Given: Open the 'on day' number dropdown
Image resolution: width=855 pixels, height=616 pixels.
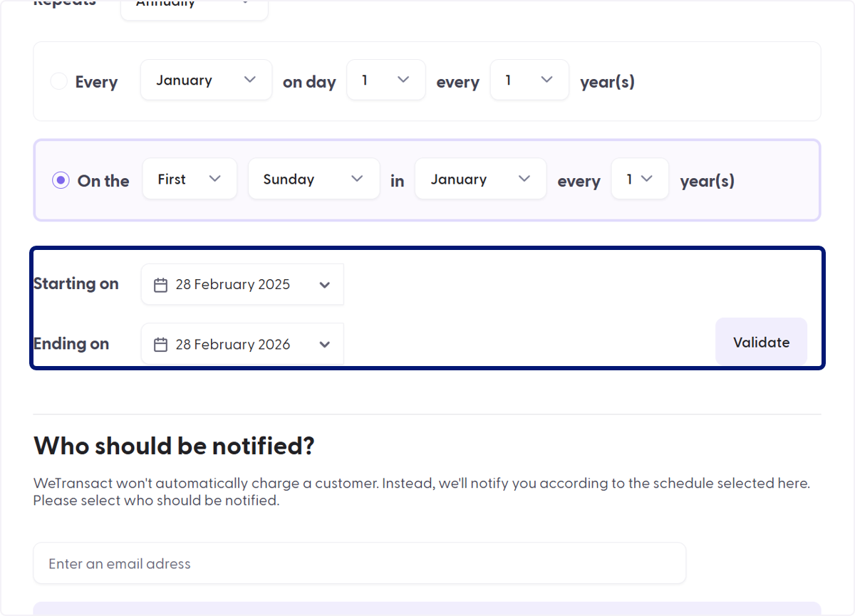Looking at the screenshot, I should tap(385, 80).
